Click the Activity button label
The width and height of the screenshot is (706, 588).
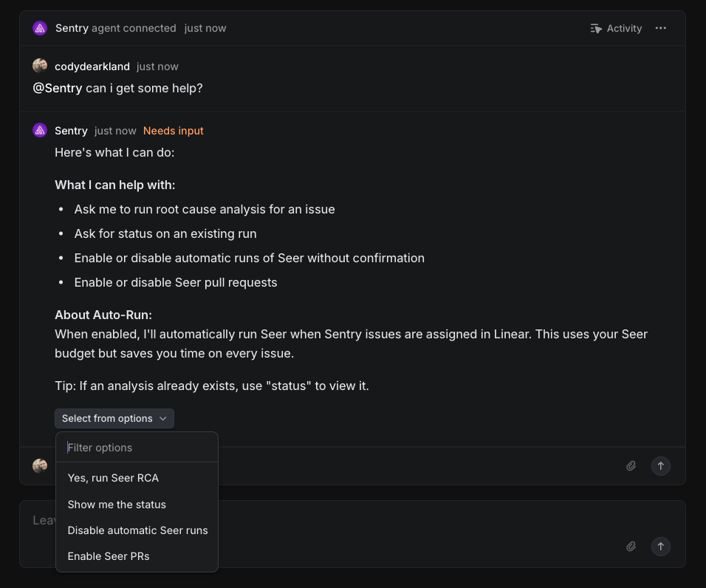624,28
